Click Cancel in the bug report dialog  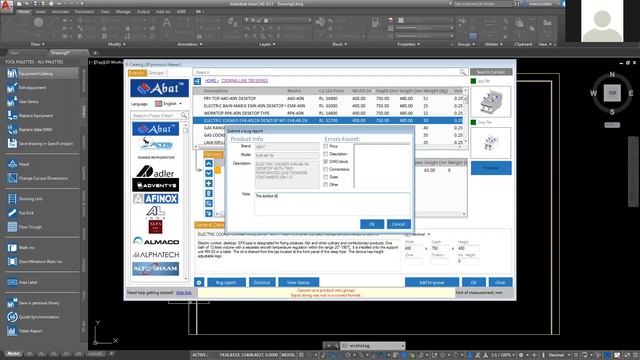[398, 224]
